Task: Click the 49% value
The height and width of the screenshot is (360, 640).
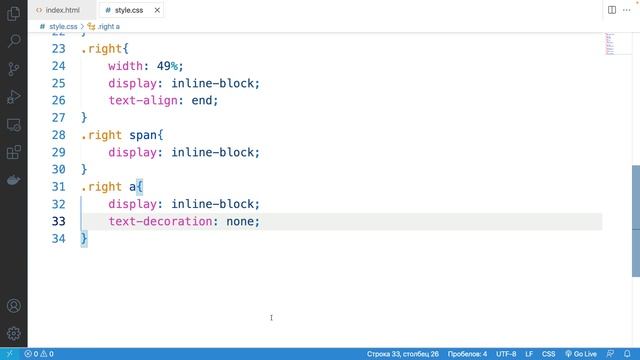Action: 167,66
